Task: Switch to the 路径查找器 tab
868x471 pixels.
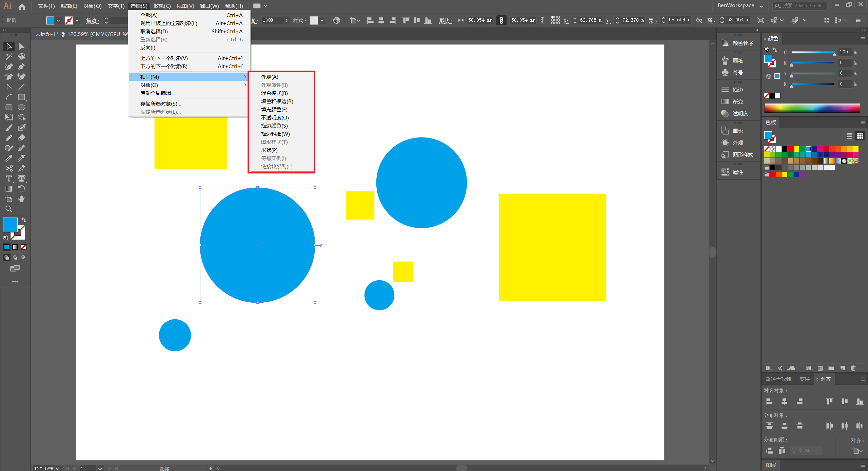Action: coord(778,379)
